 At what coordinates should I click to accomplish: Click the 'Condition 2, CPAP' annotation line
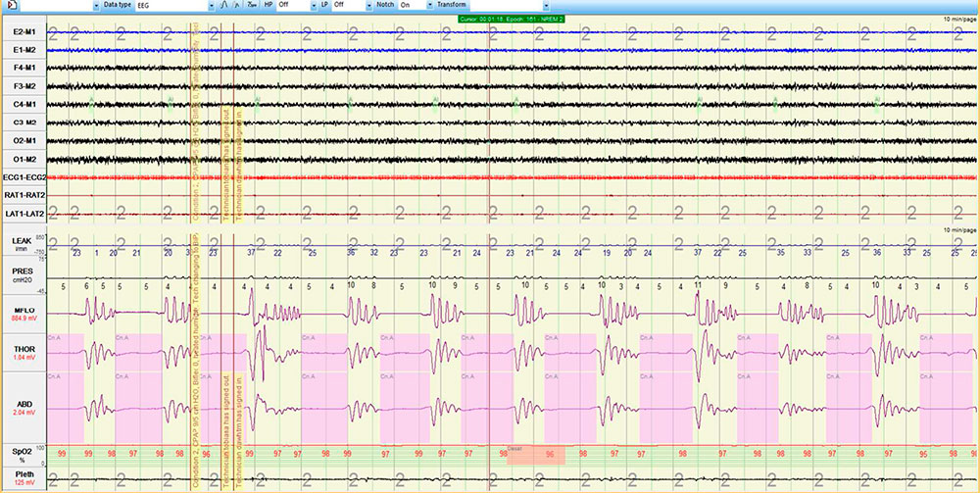click(194, 363)
